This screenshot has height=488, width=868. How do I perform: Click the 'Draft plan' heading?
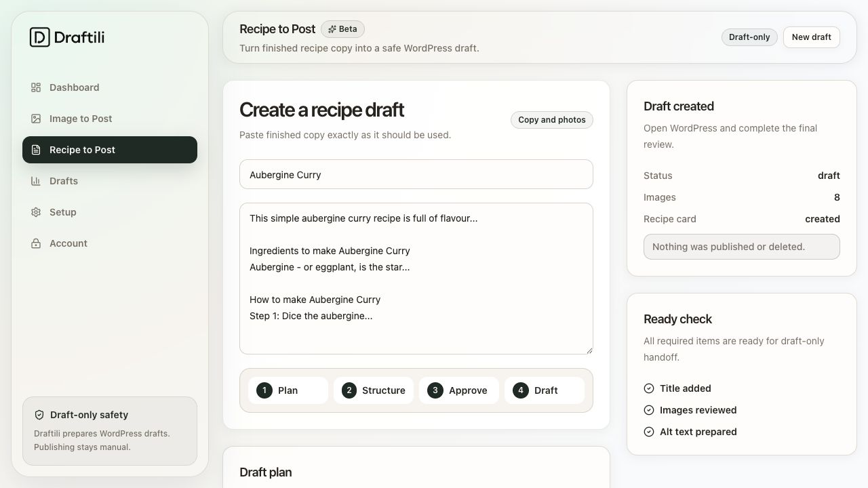[266, 472]
